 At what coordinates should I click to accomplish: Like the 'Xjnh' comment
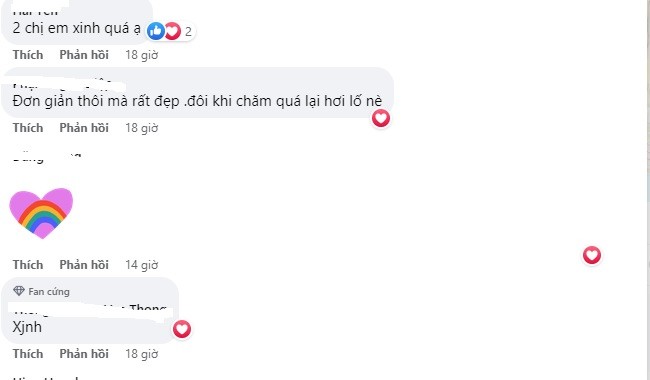(x=28, y=353)
